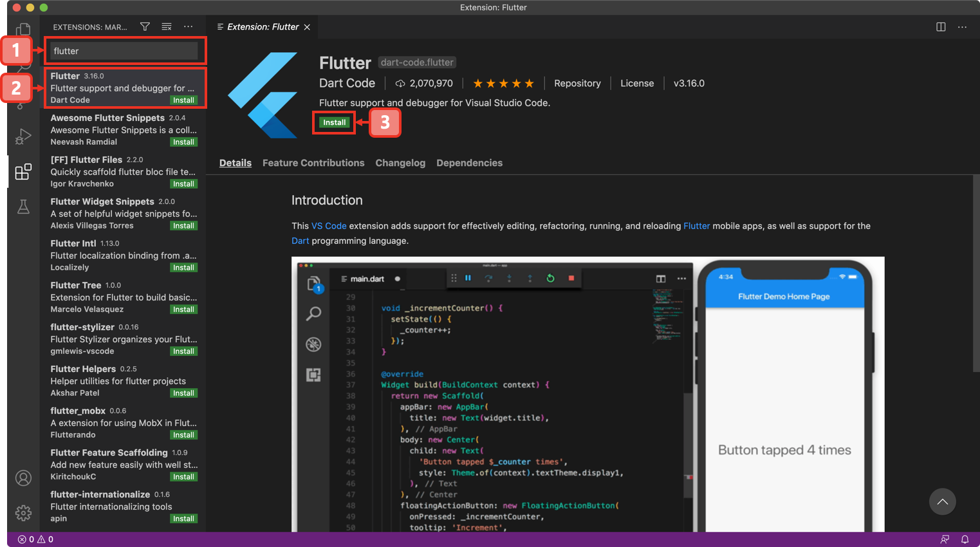Switch to the Changelog tab
This screenshot has width=980, height=547.
click(400, 163)
